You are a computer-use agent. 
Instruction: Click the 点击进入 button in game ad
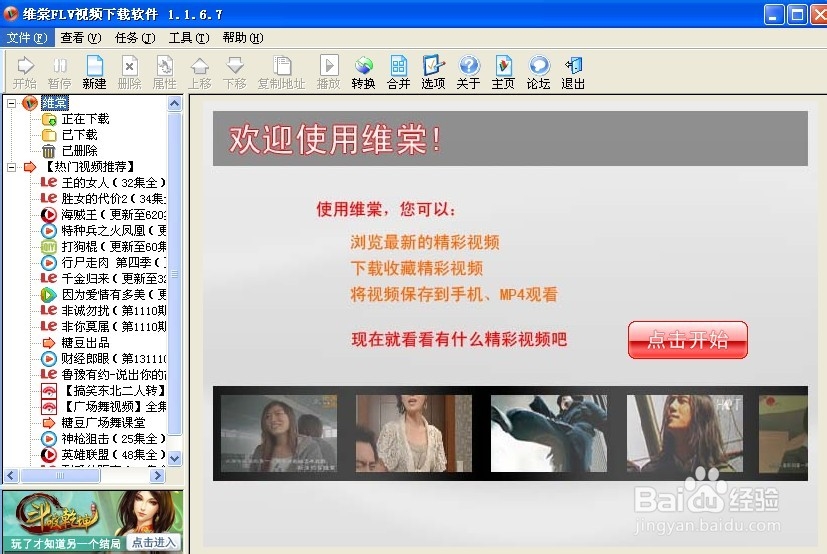pos(153,542)
